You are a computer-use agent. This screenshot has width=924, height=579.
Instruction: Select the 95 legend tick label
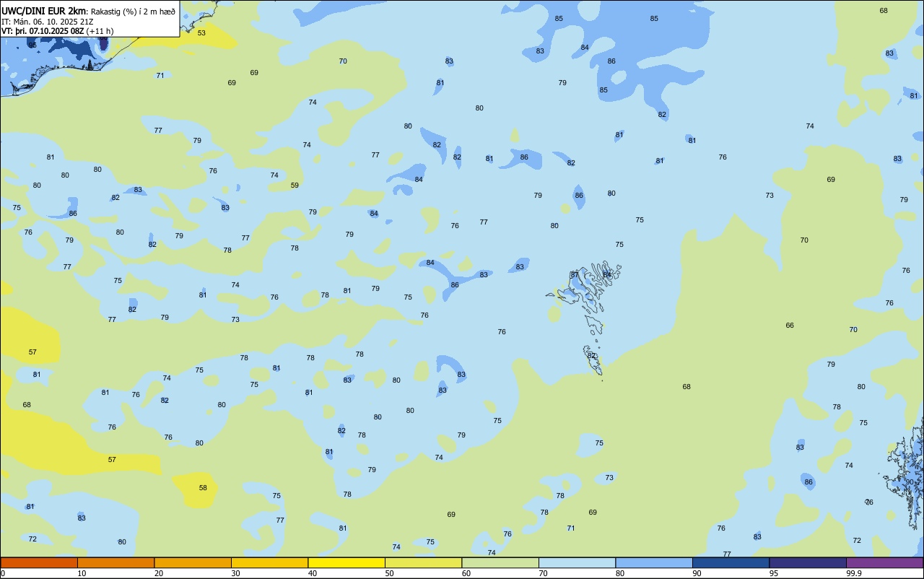pyautogui.click(x=774, y=573)
